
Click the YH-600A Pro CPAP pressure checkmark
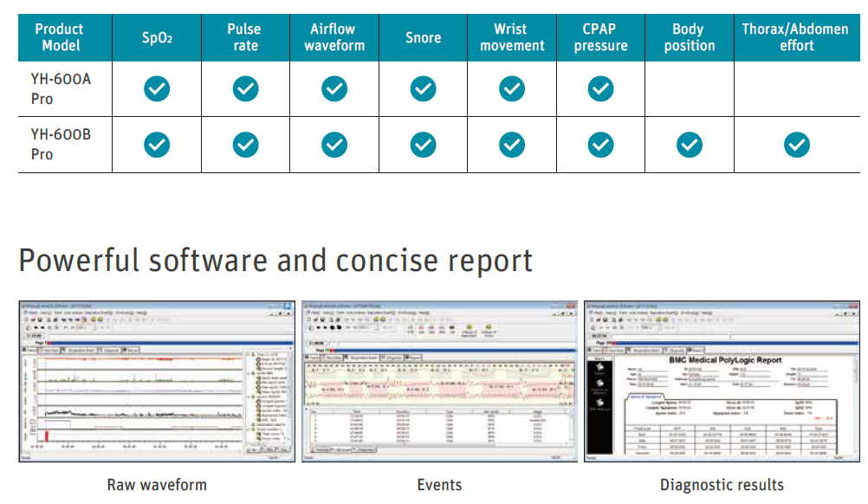tap(600, 88)
